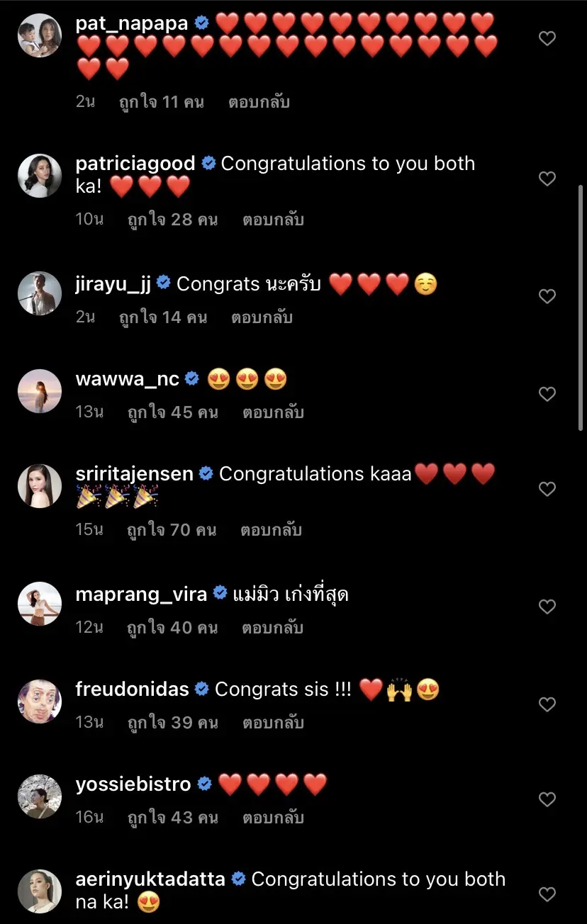
Task: Open pat_napapa's profile picture
Action: [40, 35]
